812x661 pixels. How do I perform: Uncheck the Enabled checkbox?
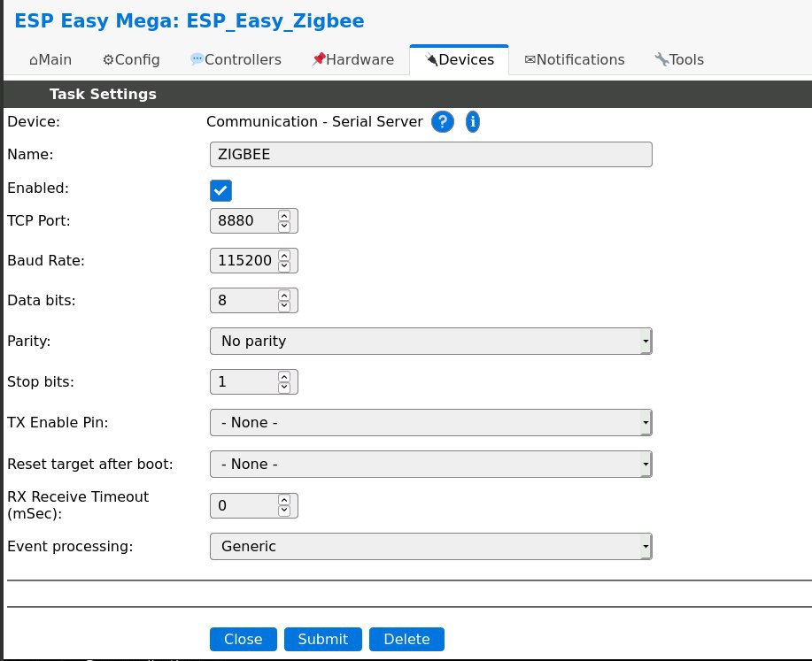point(220,190)
